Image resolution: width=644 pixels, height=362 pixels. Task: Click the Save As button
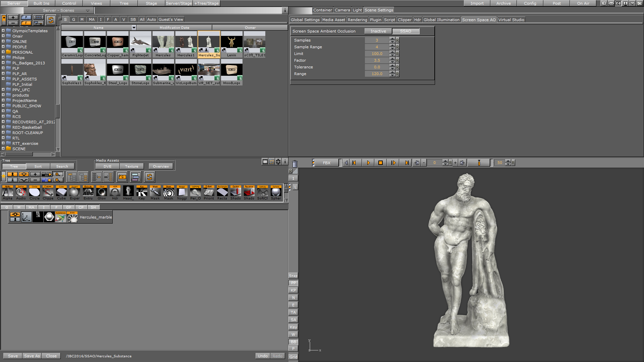coord(32,356)
